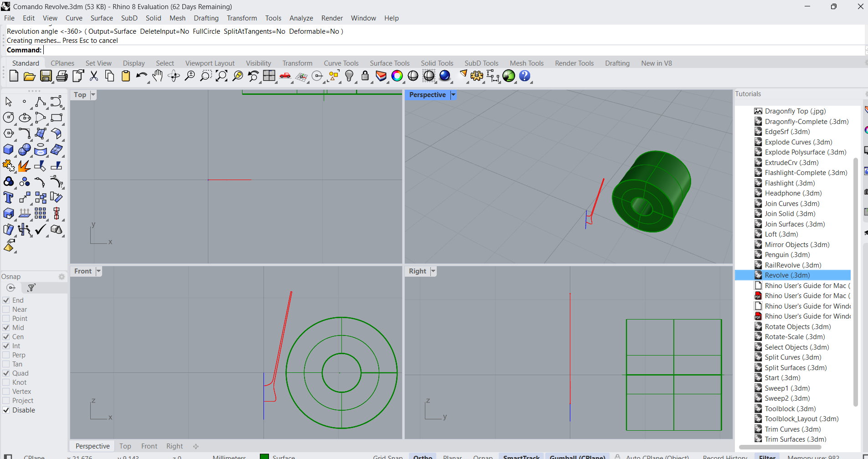The width and height of the screenshot is (868, 459).
Task: Click the Circle tool icon
Action: tap(8, 118)
